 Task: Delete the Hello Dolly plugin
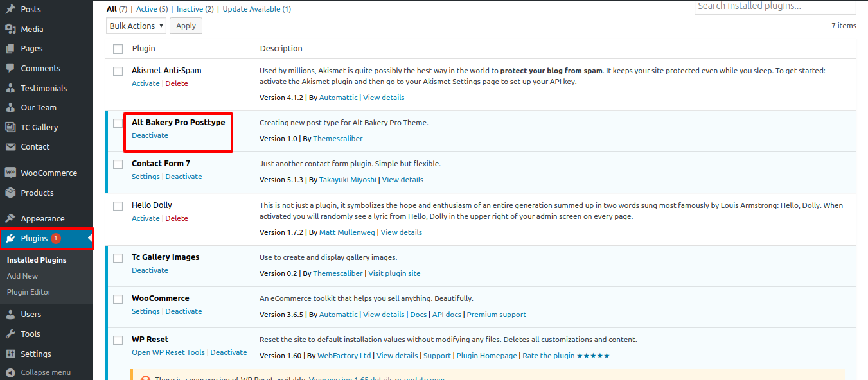177,218
